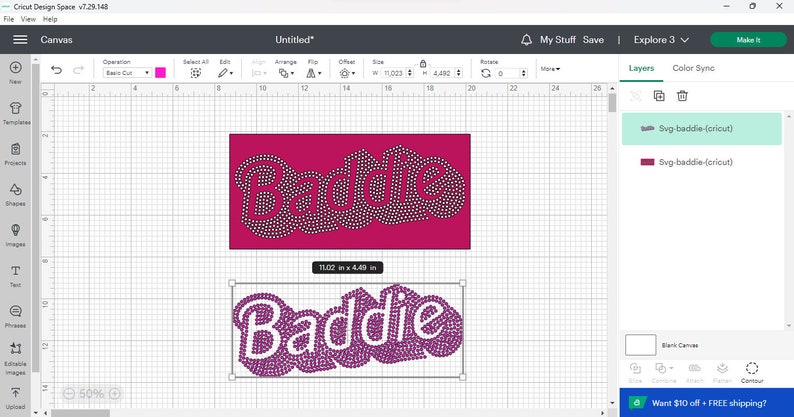Click the Rotate icon

pyautogui.click(x=486, y=73)
